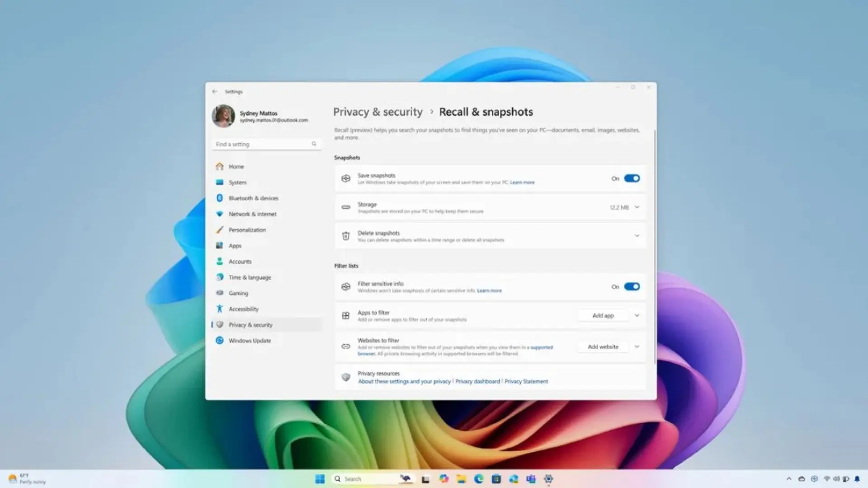Toggle Save snapshots off
The height and width of the screenshot is (488, 868).
pyautogui.click(x=631, y=178)
